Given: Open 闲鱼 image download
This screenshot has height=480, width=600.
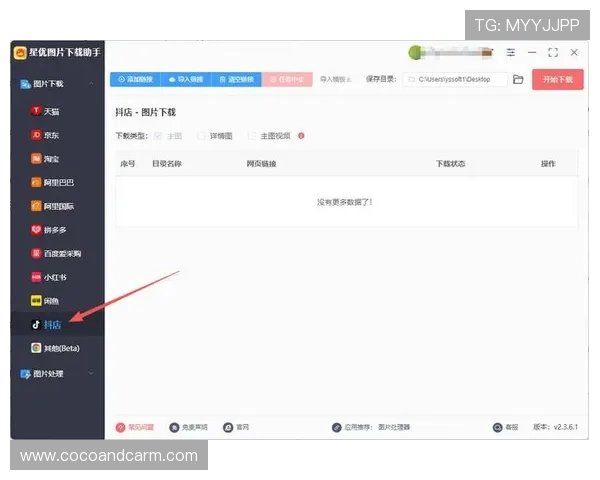Looking at the screenshot, I should click(45, 301).
